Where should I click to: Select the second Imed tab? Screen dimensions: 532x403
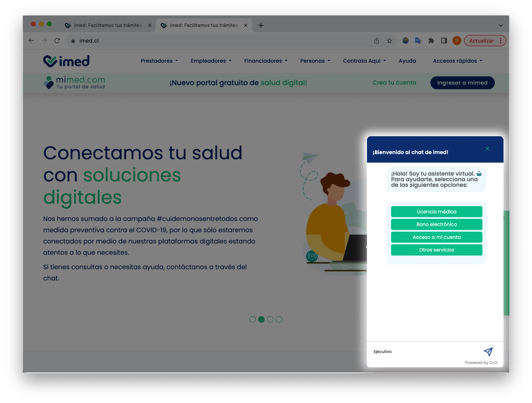tap(204, 25)
